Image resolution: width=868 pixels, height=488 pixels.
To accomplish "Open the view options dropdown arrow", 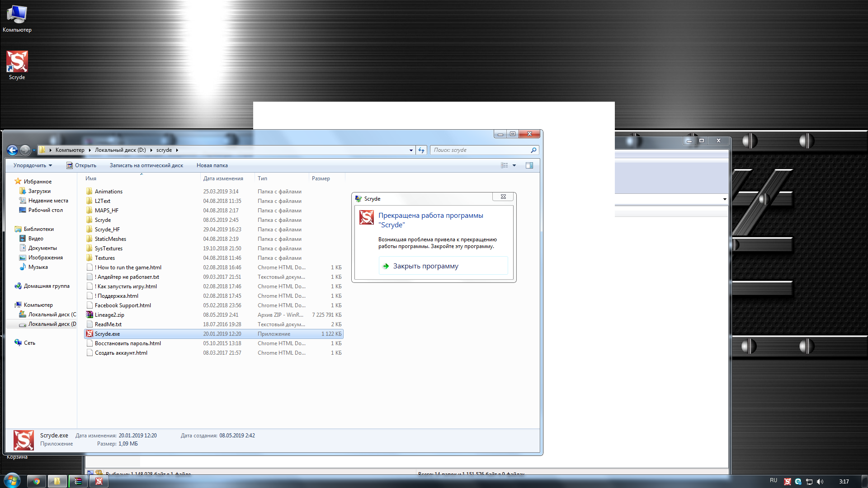I will click(514, 165).
